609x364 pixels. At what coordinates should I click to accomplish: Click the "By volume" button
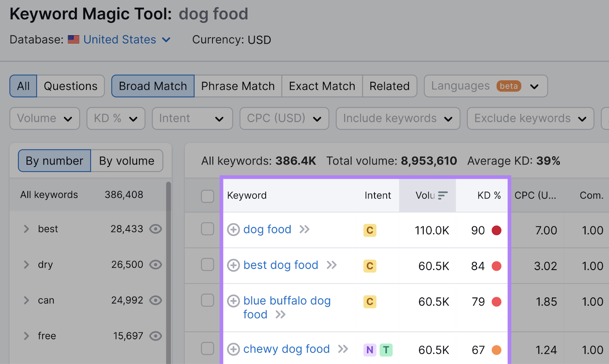pos(126,161)
